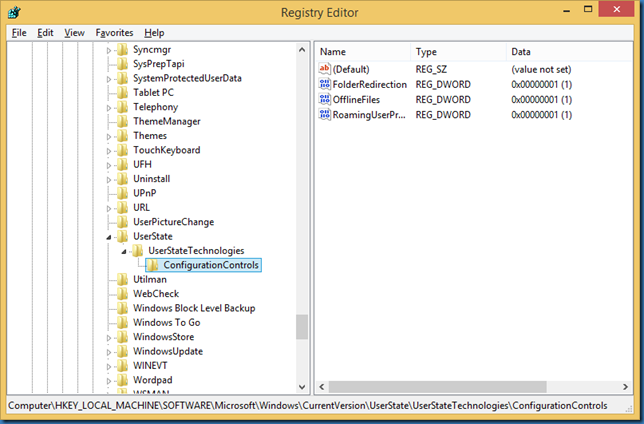
Task: Click the UserStateTechnologies folder icon
Action: [x=138, y=251]
